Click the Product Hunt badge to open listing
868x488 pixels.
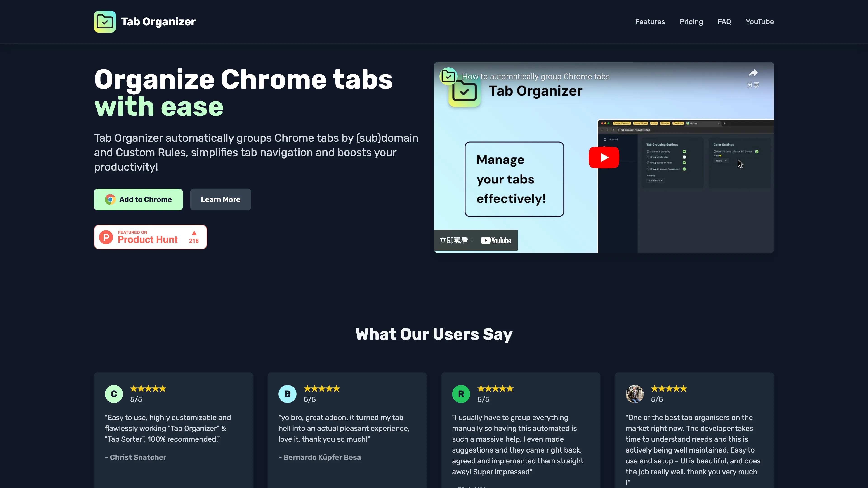click(x=150, y=237)
